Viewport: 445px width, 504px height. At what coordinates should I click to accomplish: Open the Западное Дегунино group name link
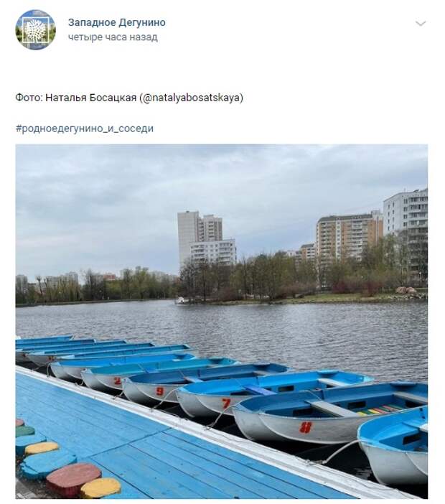point(117,22)
